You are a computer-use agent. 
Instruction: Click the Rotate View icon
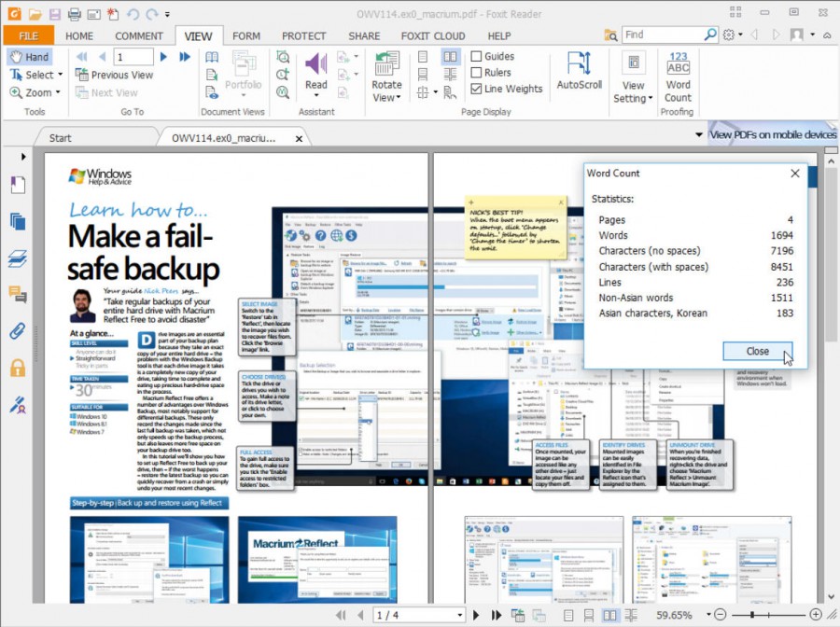(386, 63)
